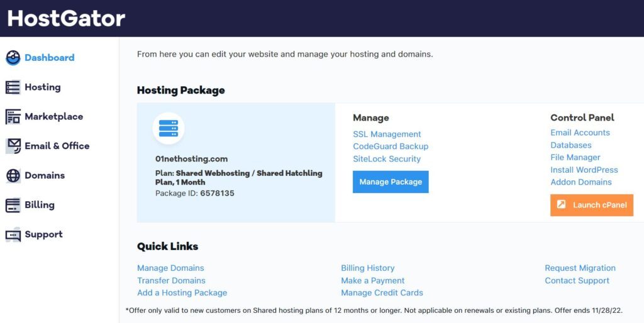Click Contact Support quick link
This screenshot has width=644, height=323.
pos(577,281)
